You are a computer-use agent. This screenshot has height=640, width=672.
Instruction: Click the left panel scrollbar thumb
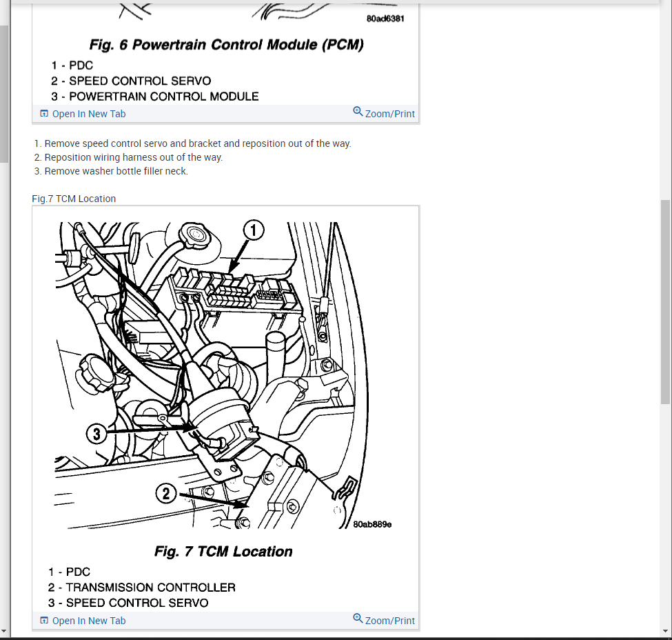(4, 94)
